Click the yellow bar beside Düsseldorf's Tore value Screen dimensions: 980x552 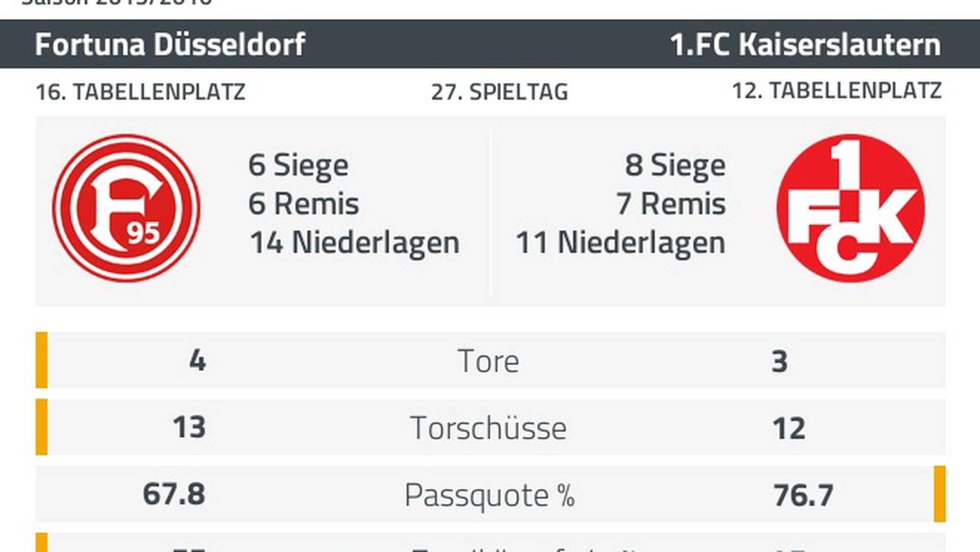pyautogui.click(x=42, y=360)
